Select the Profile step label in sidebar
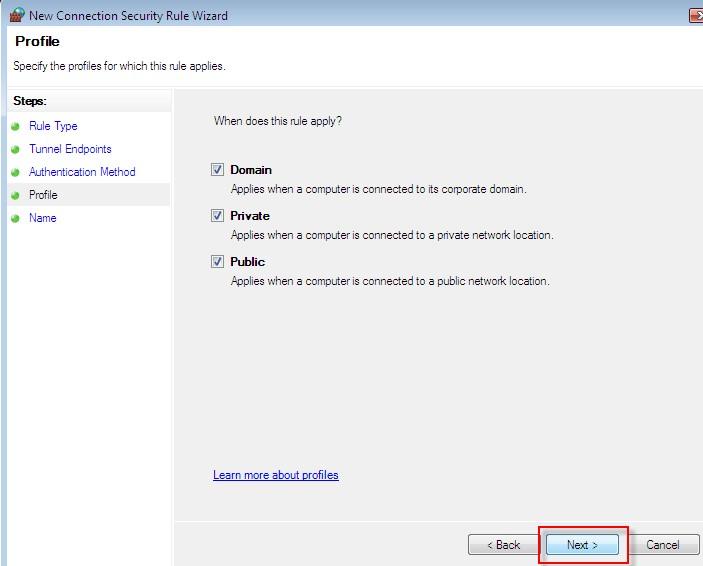 (x=43, y=195)
